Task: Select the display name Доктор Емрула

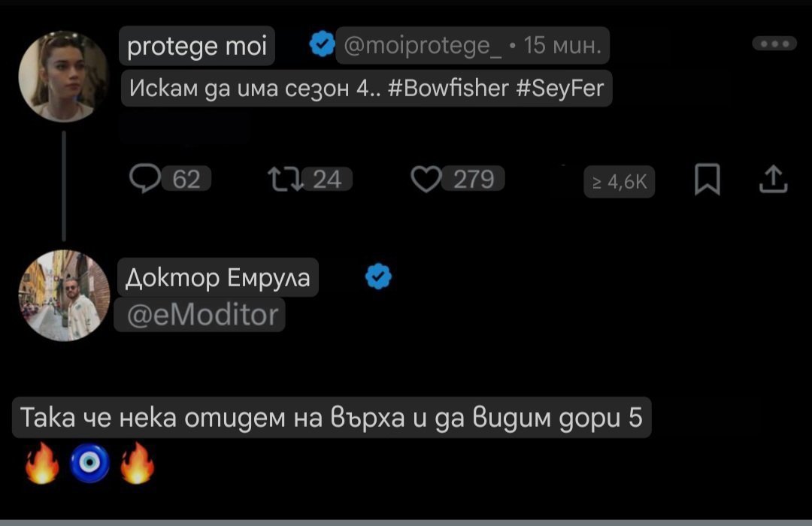Action: coord(218,278)
